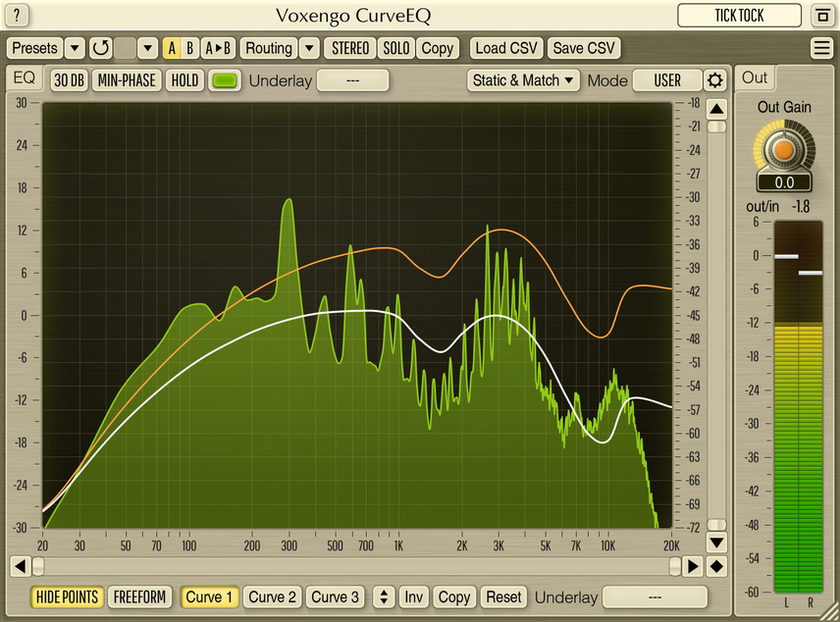Expand the Presets dropdown arrow
The width and height of the screenshot is (840, 622).
coord(76,48)
